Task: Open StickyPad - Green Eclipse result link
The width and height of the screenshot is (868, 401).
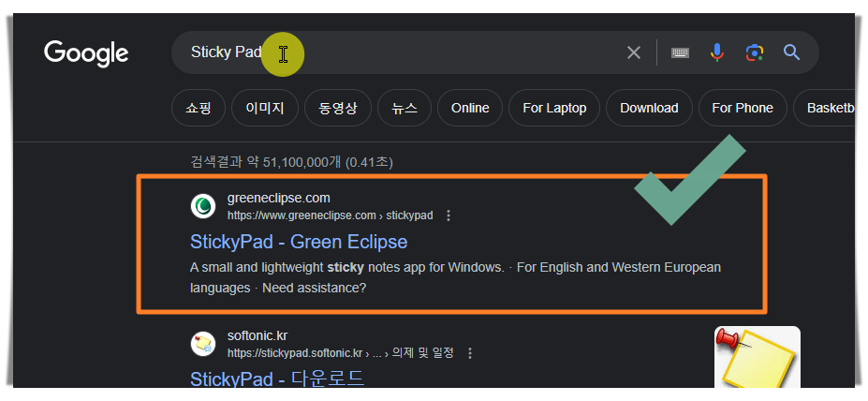Action: tap(299, 242)
